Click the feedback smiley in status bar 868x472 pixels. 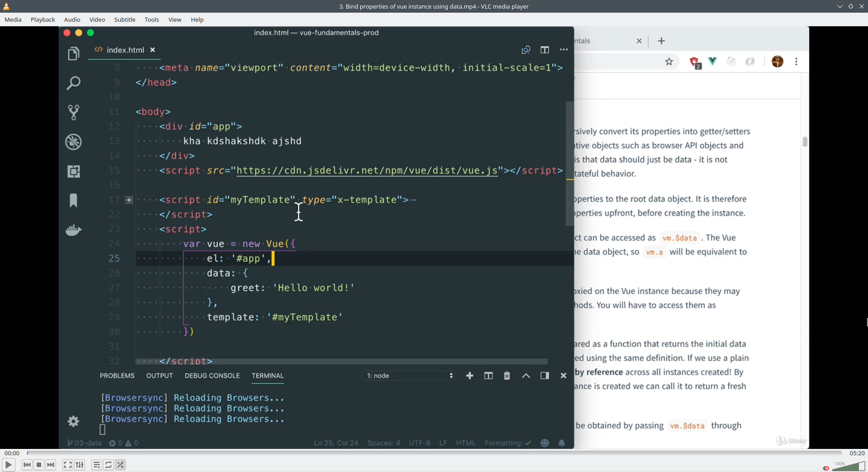point(545,443)
